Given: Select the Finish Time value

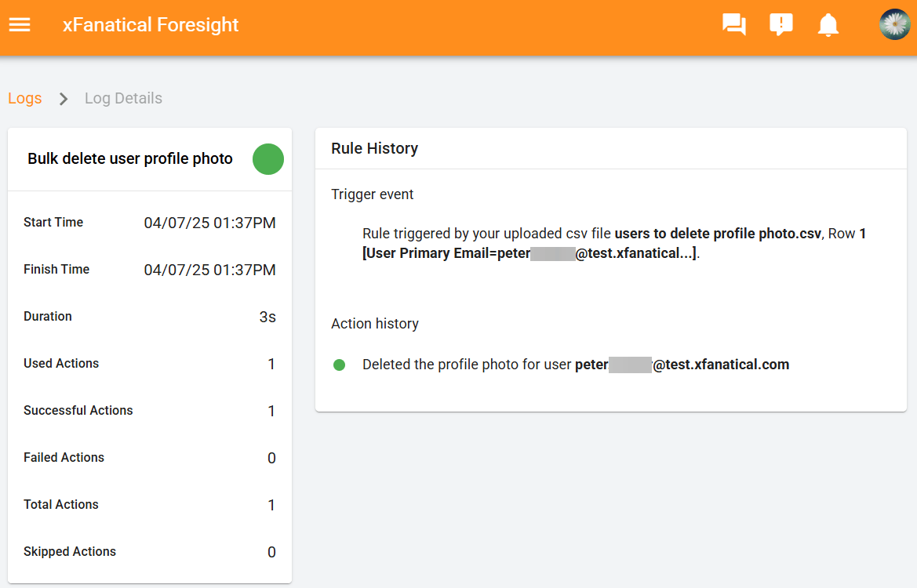Looking at the screenshot, I should (209, 270).
